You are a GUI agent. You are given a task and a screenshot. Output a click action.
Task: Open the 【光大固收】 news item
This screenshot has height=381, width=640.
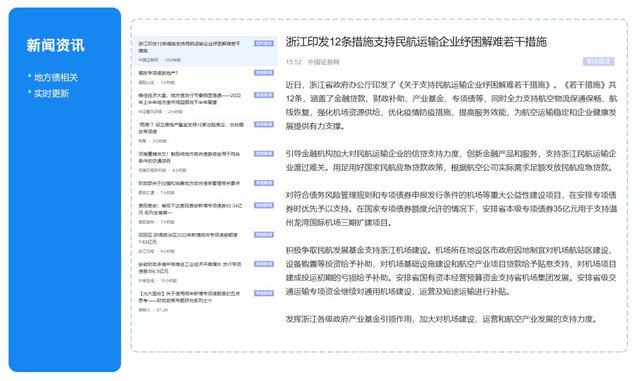click(206, 301)
